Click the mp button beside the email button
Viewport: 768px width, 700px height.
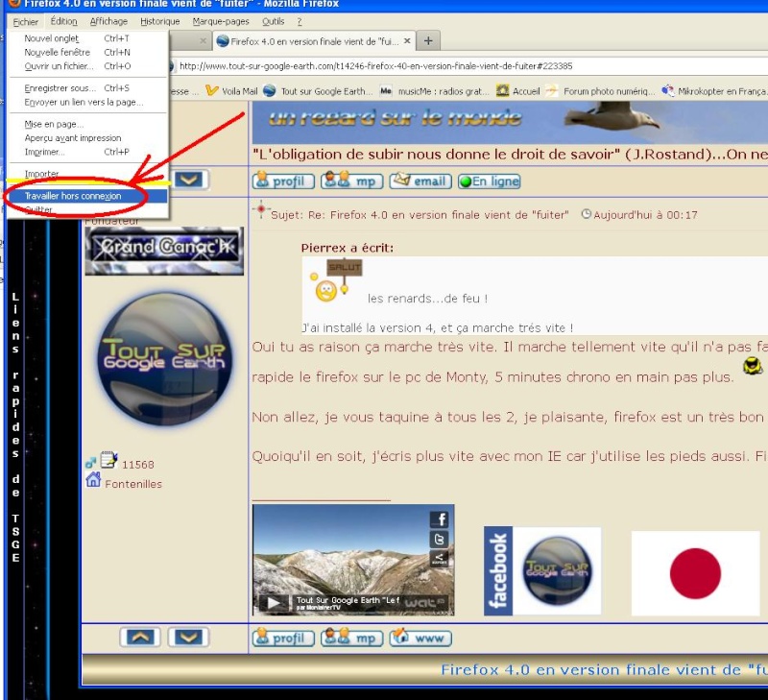[x=351, y=181]
